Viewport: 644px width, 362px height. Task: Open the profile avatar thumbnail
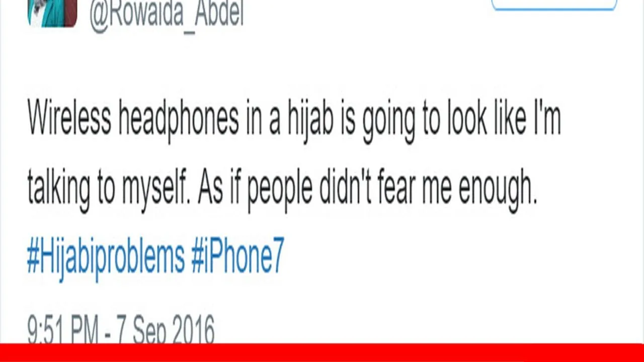[53, 13]
